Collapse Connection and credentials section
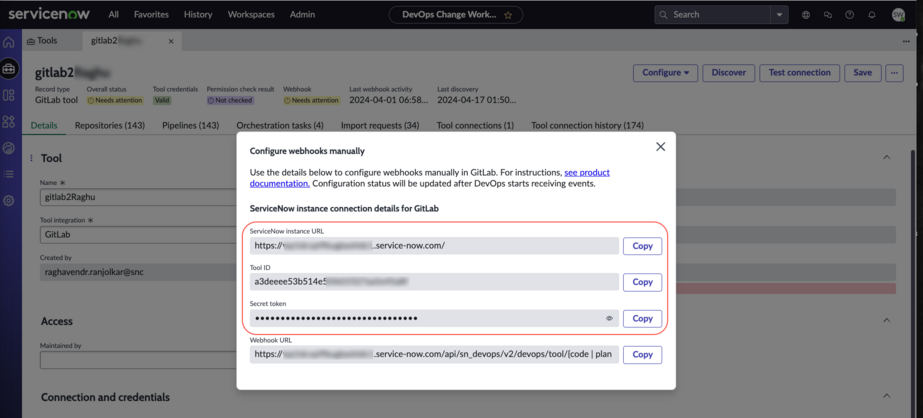Screen dimensions: 923x418 (x=887, y=396)
